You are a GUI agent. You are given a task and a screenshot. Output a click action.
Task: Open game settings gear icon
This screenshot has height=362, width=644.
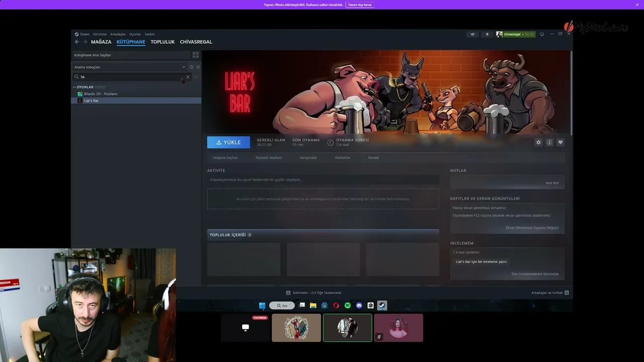[538, 142]
